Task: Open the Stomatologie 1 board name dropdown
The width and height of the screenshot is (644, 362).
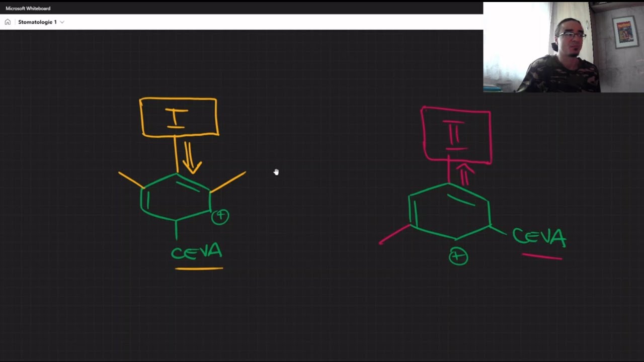Action: pyautogui.click(x=41, y=22)
